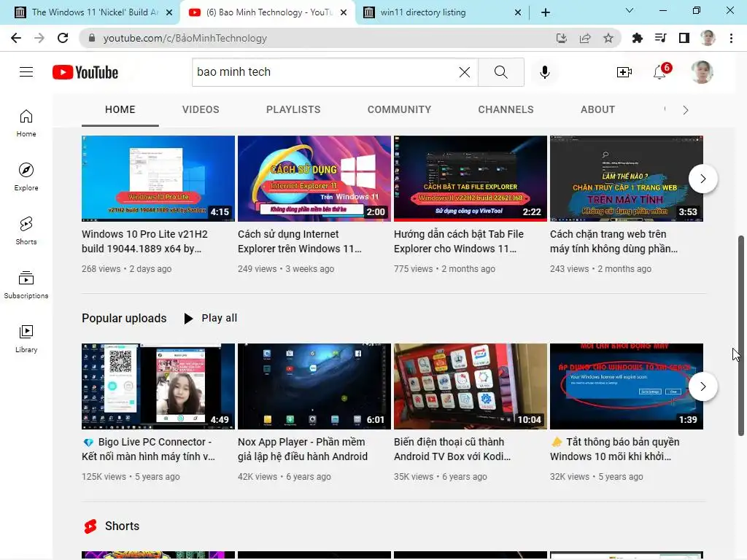The image size is (747, 560).
Task: Start voice search with microphone icon
Action: point(544,72)
